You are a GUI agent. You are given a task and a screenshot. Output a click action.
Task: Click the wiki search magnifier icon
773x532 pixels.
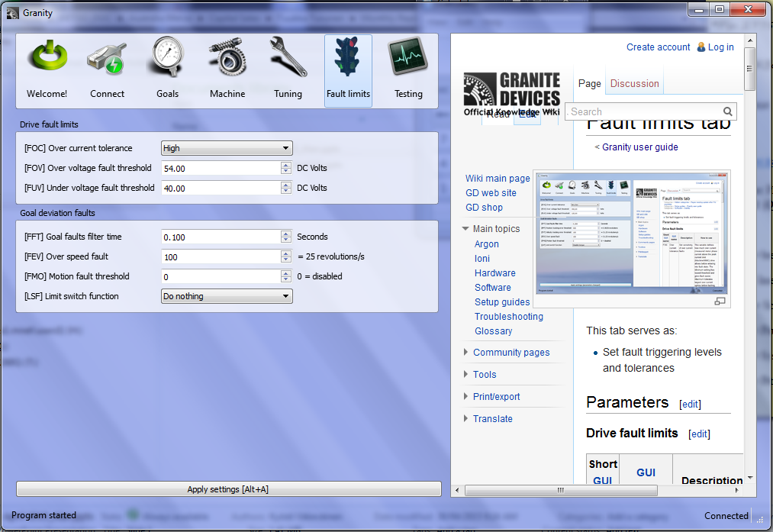[x=728, y=111]
